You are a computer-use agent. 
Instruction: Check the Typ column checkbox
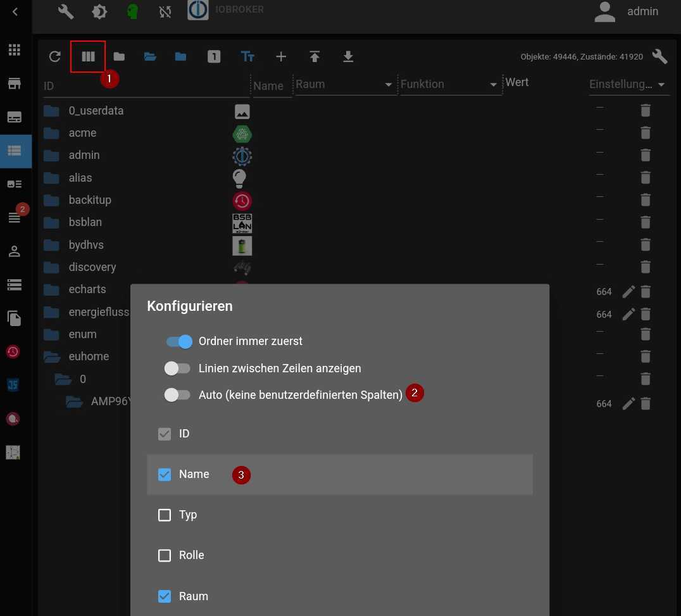[x=165, y=515]
